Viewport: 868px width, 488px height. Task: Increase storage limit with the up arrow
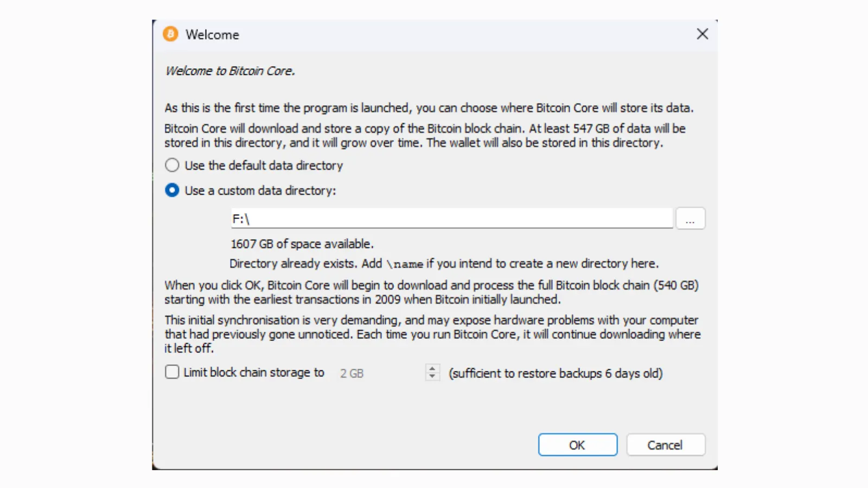(x=432, y=369)
